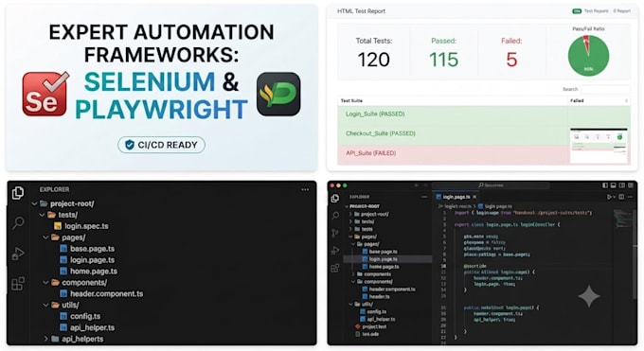Screen dimensions: 644x351
Task: Open header.component.ts in the large explorer
Action: (x=101, y=294)
